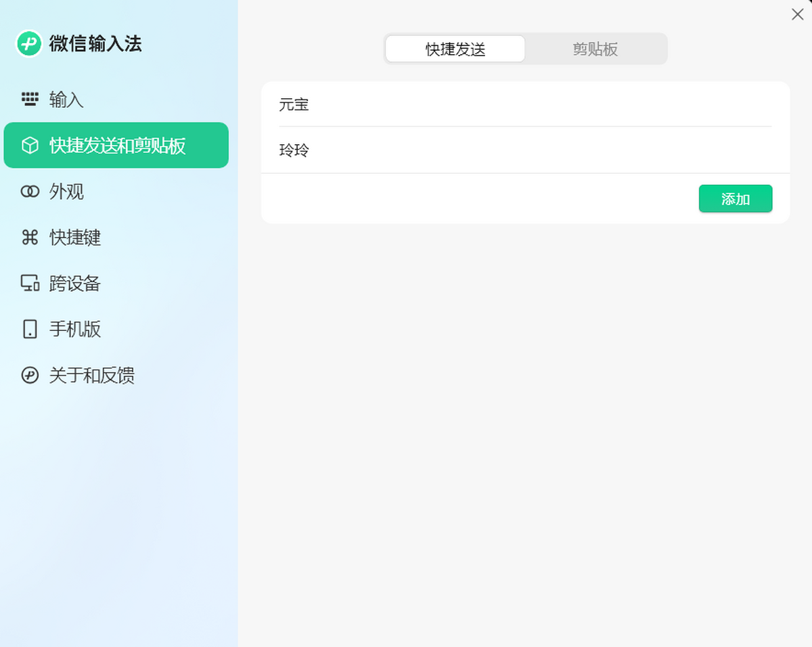Select the 输入 keyboard icon in the sidebar
This screenshot has height=647, width=812.
click(x=30, y=99)
